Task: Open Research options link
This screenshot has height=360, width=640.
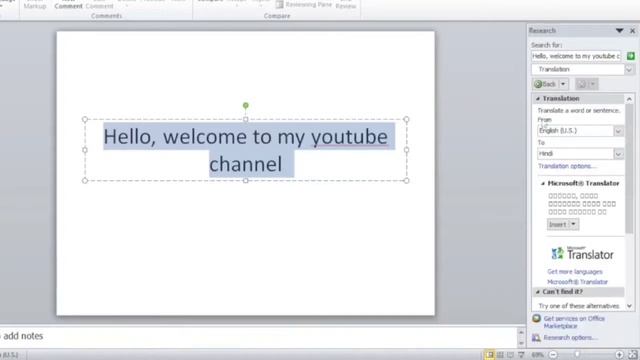Action: pos(570,338)
